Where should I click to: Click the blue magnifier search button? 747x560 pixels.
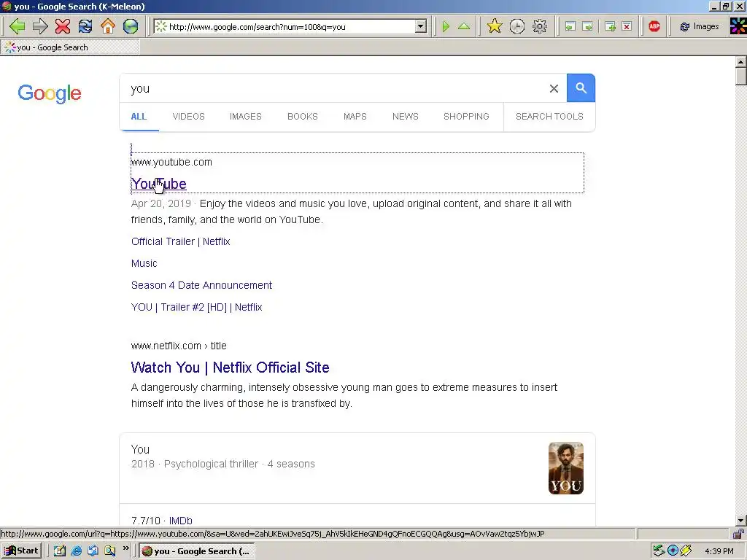(x=581, y=87)
